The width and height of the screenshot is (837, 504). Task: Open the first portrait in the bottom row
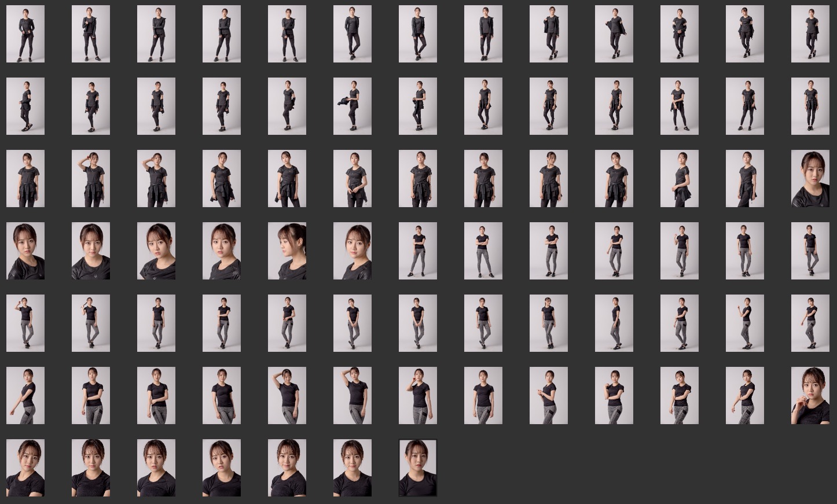click(25, 468)
